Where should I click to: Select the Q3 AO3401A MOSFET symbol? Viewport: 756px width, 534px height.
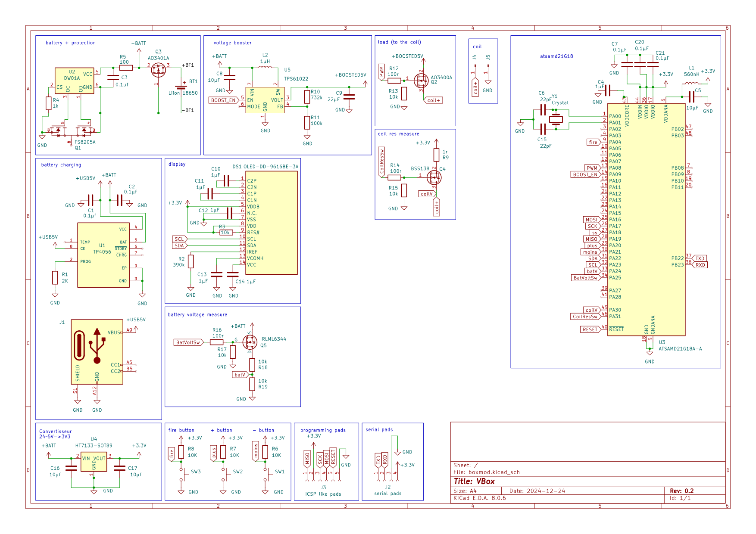click(x=159, y=70)
